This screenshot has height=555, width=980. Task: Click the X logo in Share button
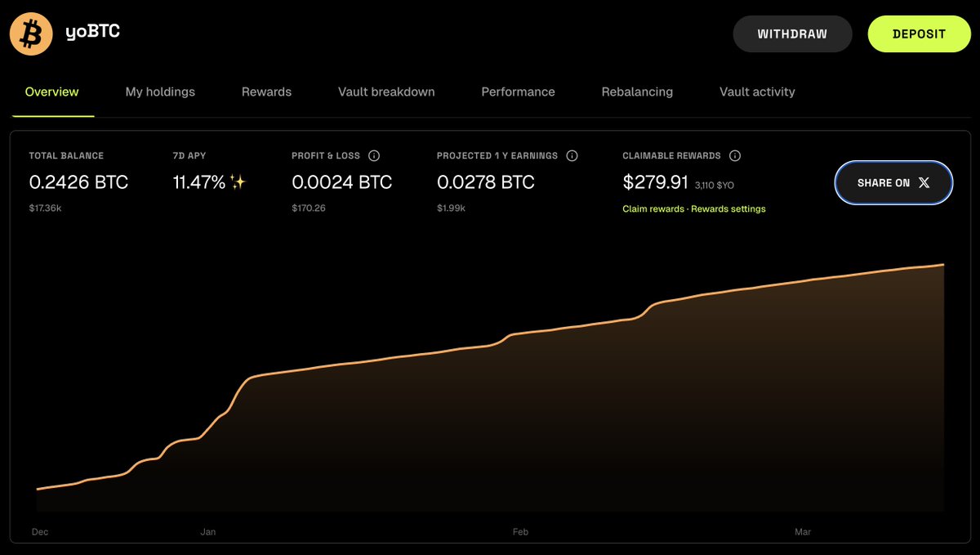[x=924, y=183]
